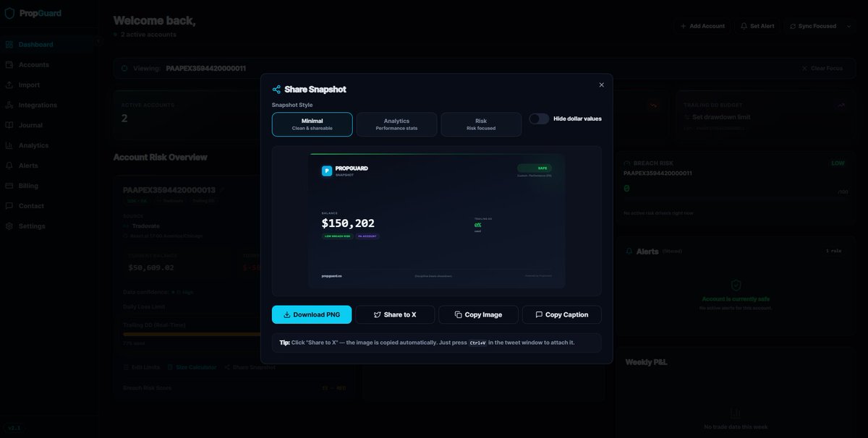Click the Alerts bell icon in sidebar
This screenshot has width=868, height=438.
[9, 166]
